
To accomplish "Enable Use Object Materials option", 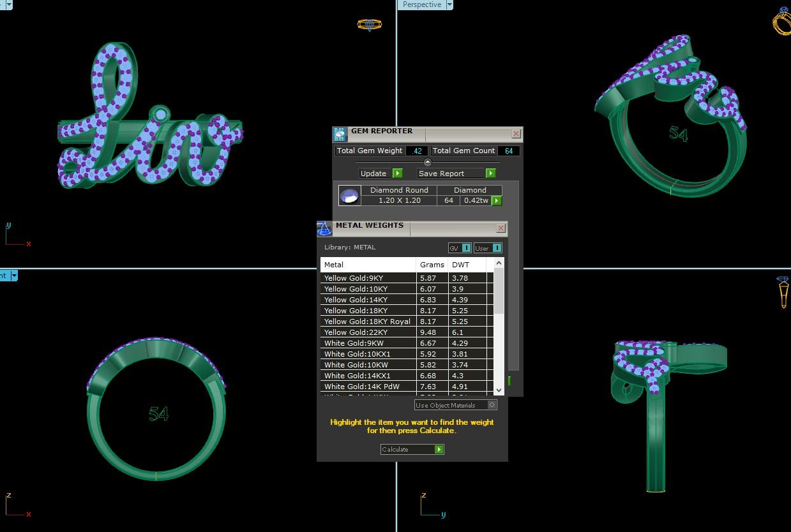I will (492, 405).
